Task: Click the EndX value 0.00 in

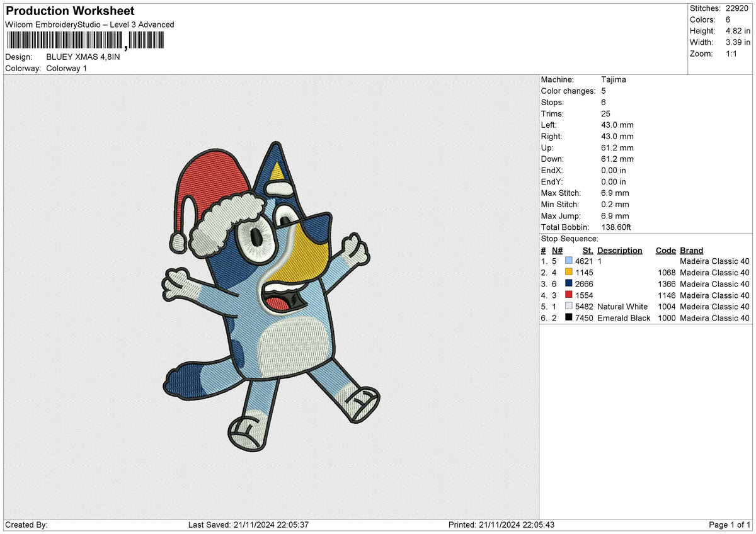Action: tap(614, 170)
